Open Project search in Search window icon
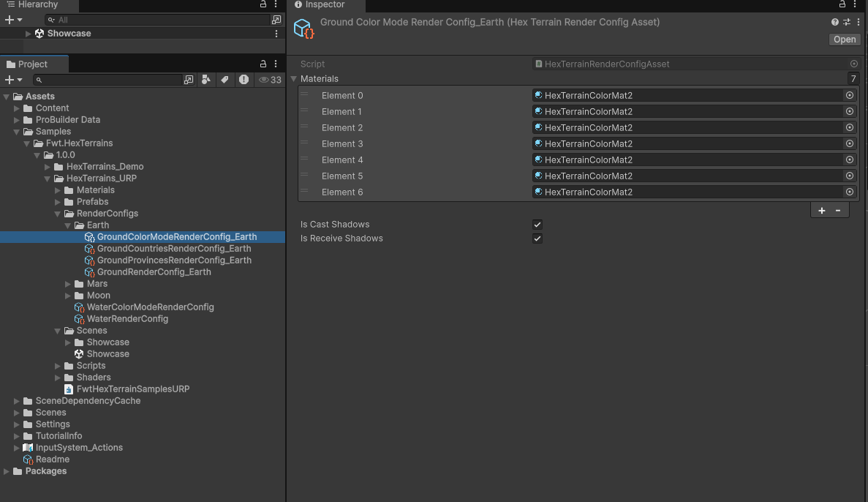The width and height of the screenshot is (868, 502). click(189, 80)
